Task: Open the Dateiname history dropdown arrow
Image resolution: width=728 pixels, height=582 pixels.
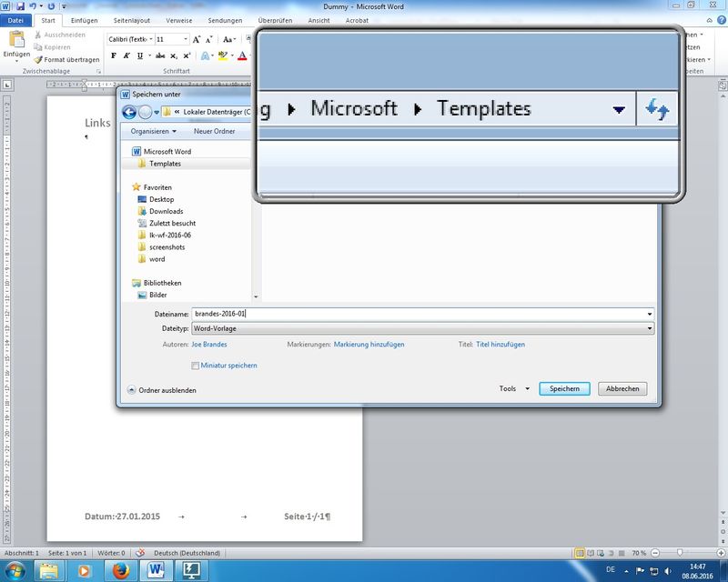Action: pyautogui.click(x=650, y=315)
